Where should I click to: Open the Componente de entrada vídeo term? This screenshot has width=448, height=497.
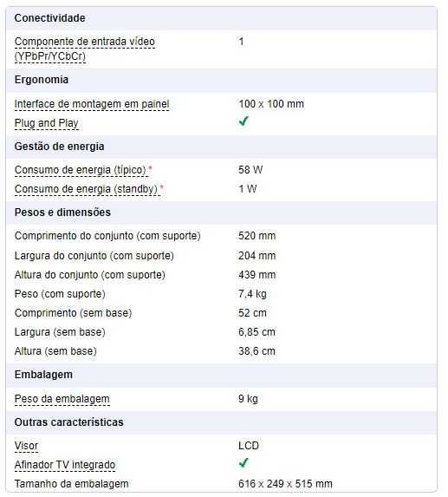tap(85, 49)
